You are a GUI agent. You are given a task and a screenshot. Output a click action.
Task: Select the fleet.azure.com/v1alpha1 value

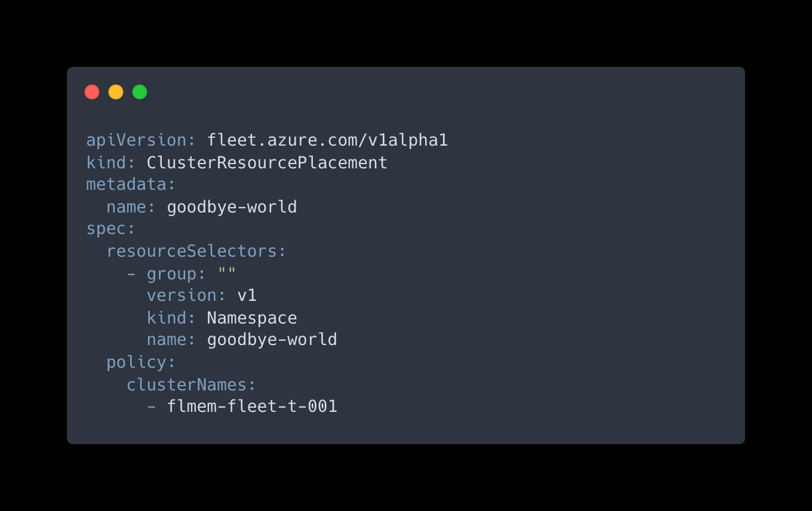click(x=327, y=140)
